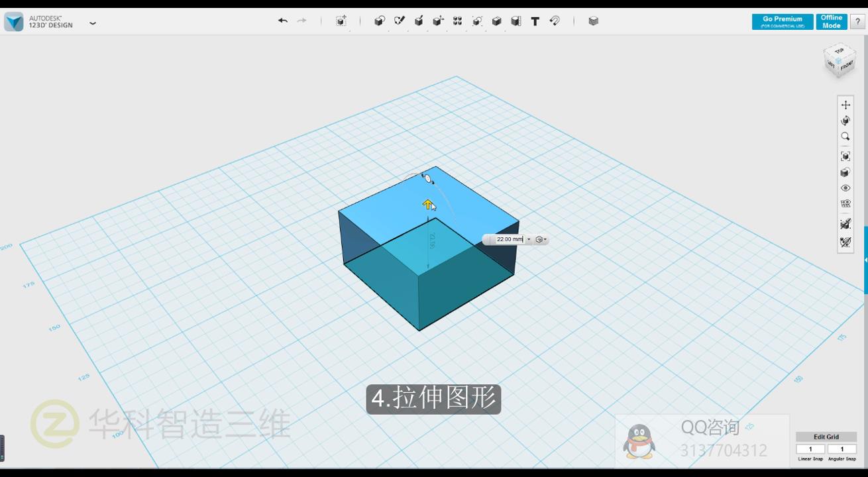This screenshot has width=868, height=477.
Task: Click the FRONT face of view cube
Action: pyautogui.click(x=847, y=65)
